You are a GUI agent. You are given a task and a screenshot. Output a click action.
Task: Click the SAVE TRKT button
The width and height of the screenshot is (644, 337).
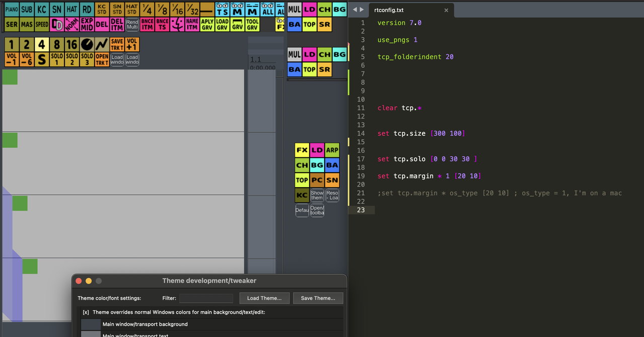tap(117, 44)
